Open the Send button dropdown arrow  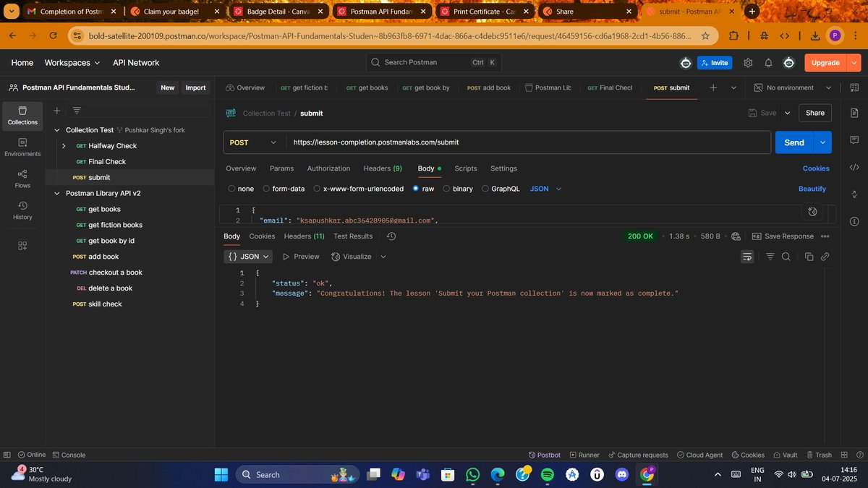click(x=823, y=142)
